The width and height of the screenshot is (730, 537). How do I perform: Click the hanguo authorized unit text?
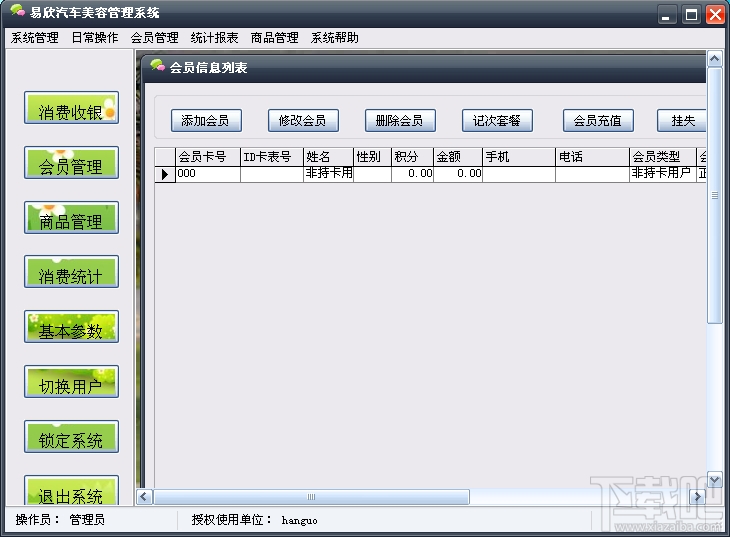[x=299, y=520]
